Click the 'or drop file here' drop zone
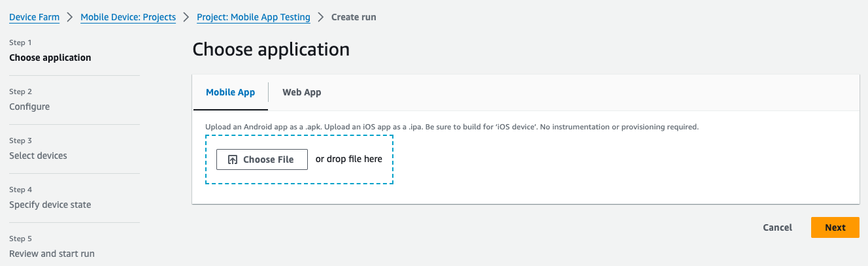Screen dimensions: 868x266 click(x=349, y=159)
